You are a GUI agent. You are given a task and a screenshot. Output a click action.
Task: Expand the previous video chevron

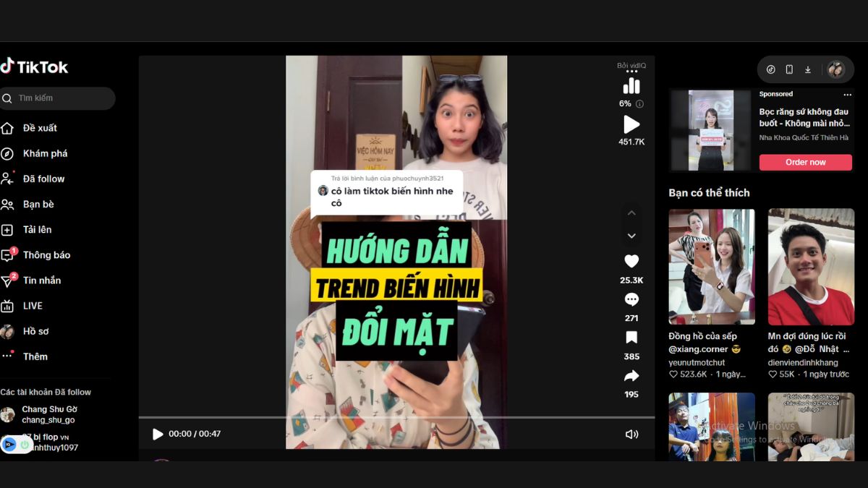(x=631, y=212)
